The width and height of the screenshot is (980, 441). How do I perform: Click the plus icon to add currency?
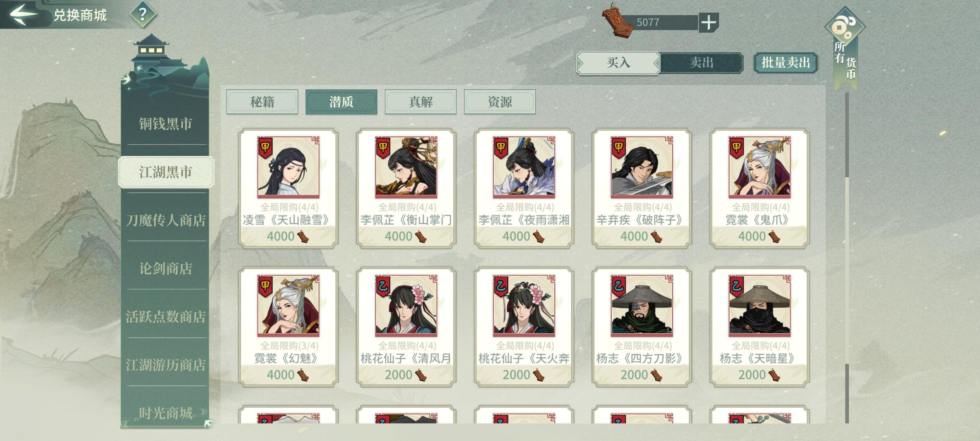708,22
